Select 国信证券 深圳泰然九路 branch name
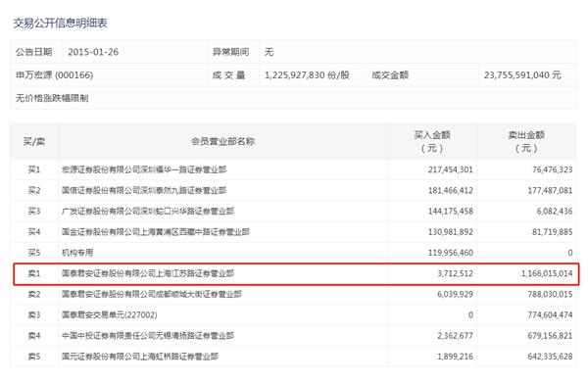The image size is (588, 383). tap(144, 190)
